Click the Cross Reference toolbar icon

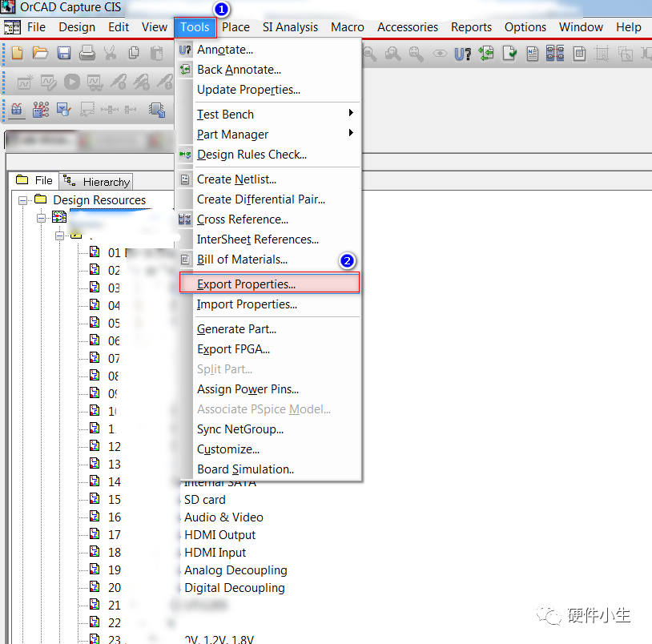coord(555,54)
